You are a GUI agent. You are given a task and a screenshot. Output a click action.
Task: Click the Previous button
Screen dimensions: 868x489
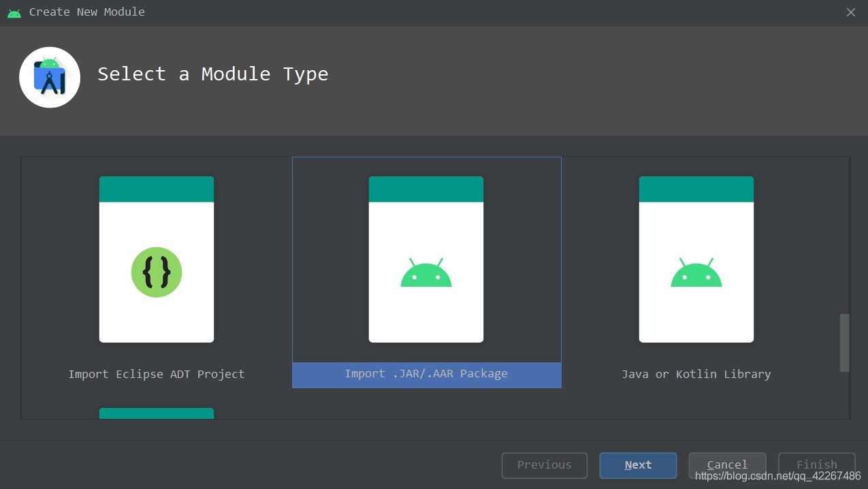[x=545, y=465]
